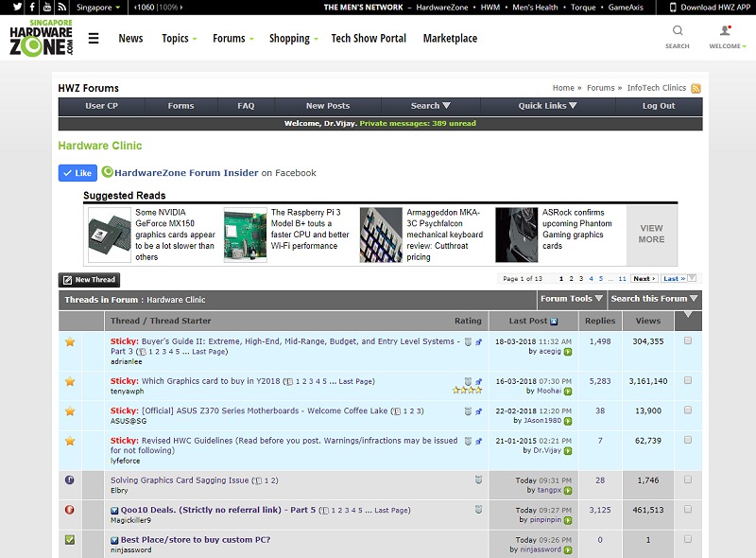Expand the Shopping dropdown menu
The height and width of the screenshot is (558, 756).
294,38
